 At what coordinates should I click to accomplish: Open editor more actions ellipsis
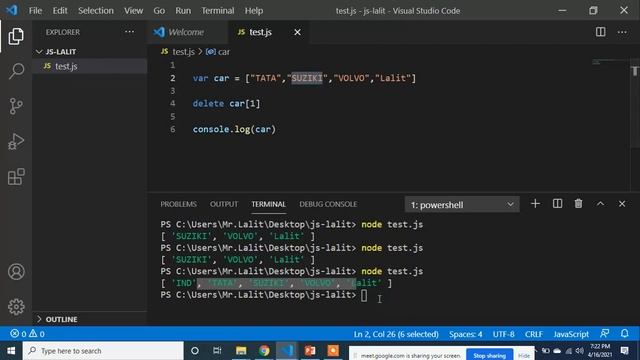pos(622,32)
